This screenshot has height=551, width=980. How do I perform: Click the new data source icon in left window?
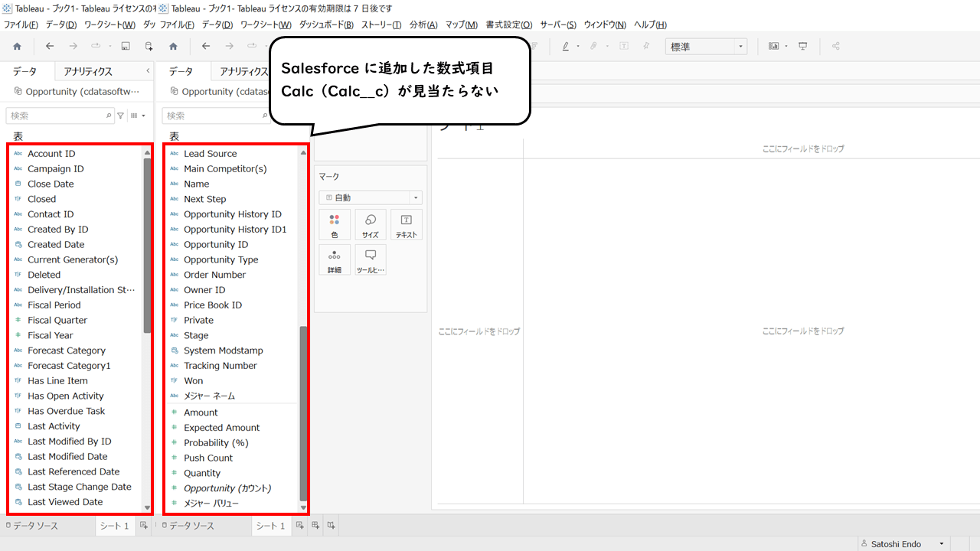point(149,46)
